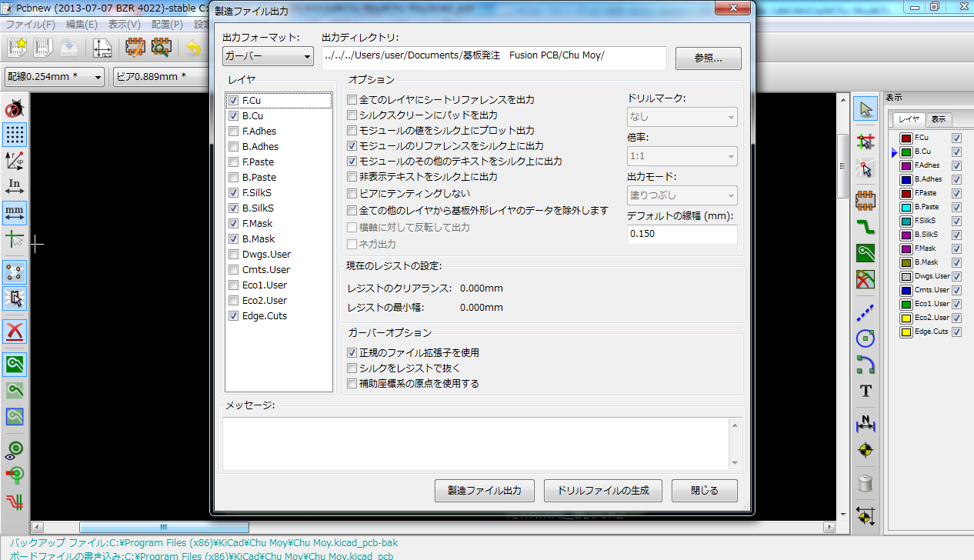This screenshot has height=560, width=974.
Task: Toggle the auto delete track icon
Action: pos(15,332)
